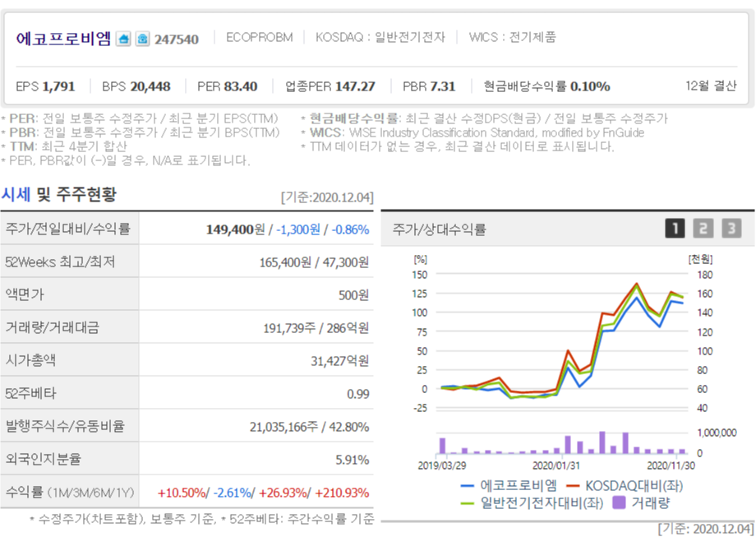Switch chart to tab 2
This screenshot has height=537, width=756.
(703, 229)
